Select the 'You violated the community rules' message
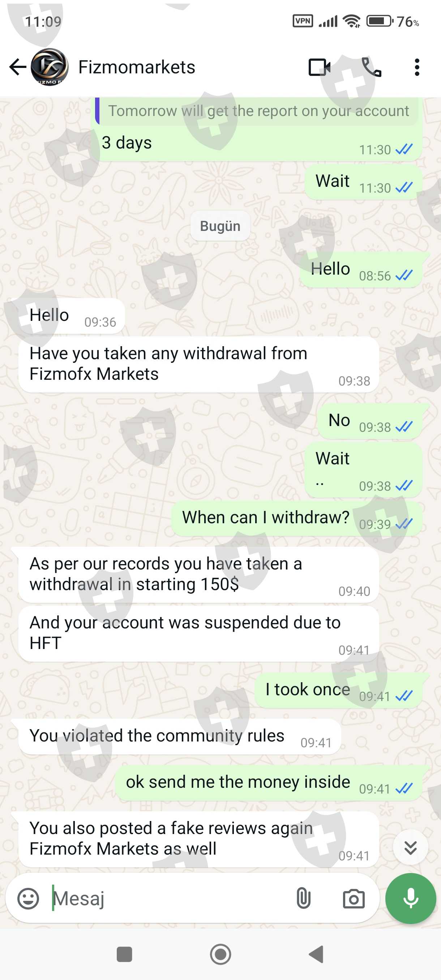Viewport: 441px width, 980px height. (180, 736)
